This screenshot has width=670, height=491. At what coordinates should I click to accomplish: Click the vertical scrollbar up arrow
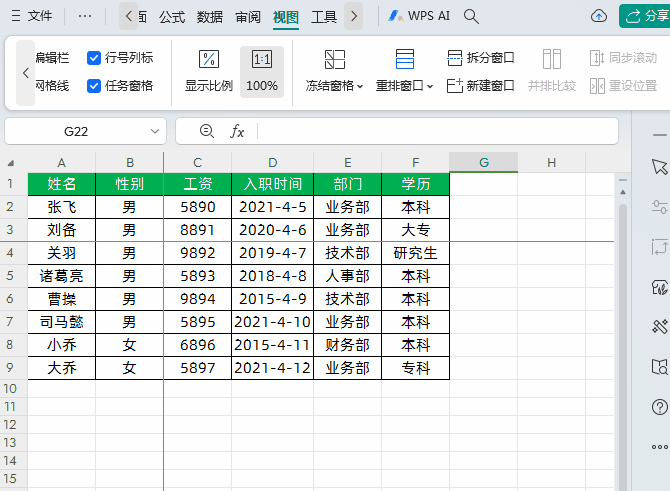tap(623, 192)
